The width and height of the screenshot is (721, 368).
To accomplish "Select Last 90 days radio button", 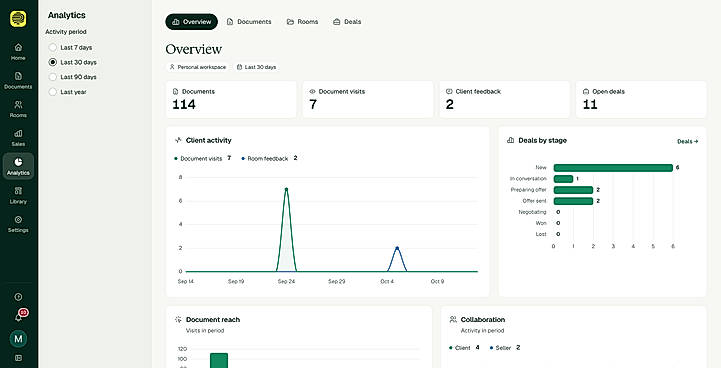I will point(52,77).
